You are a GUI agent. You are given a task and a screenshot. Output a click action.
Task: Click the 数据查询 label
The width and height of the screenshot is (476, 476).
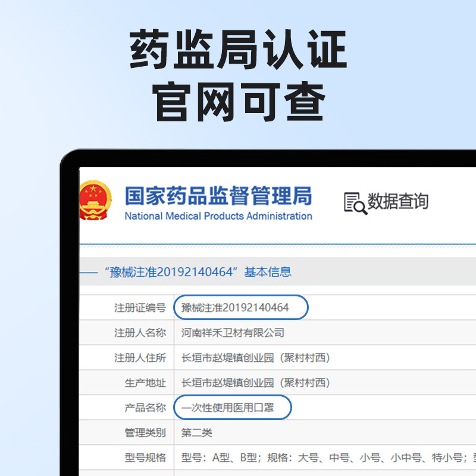point(398,201)
